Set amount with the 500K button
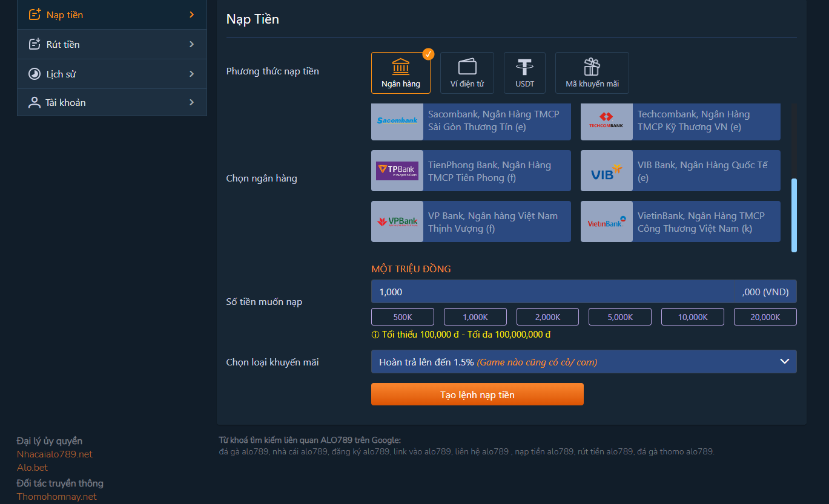829x504 pixels. (403, 317)
